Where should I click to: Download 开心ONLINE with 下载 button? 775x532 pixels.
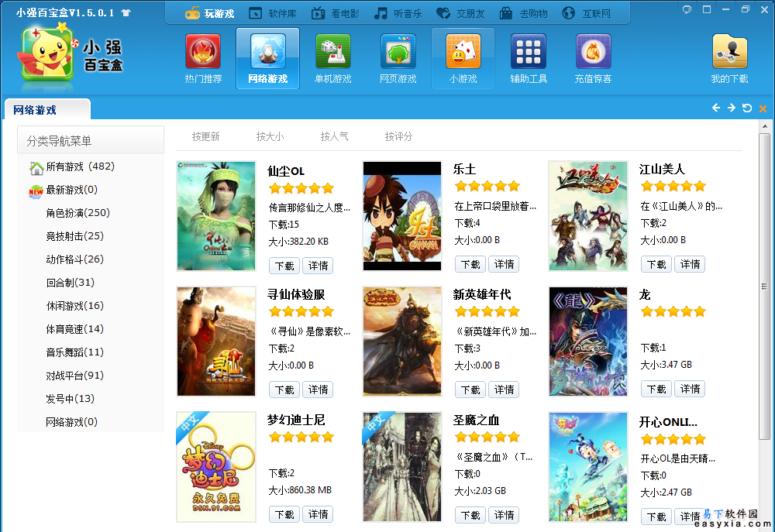pos(656,517)
